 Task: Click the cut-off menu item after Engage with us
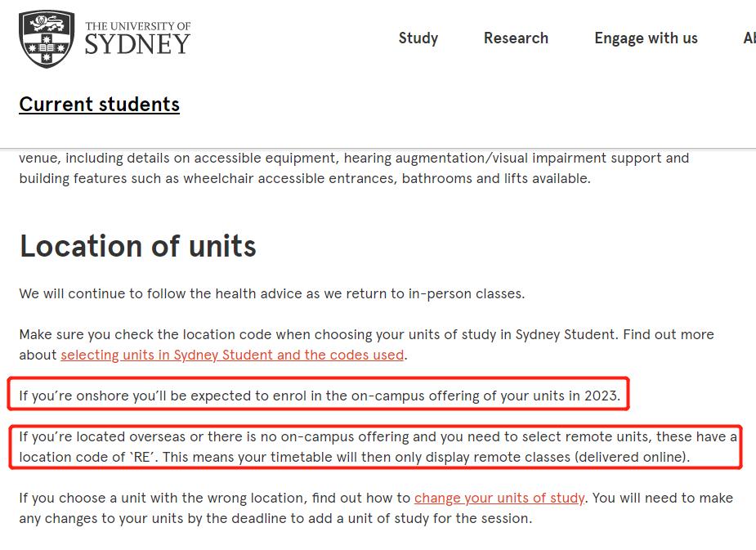point(749,38)
